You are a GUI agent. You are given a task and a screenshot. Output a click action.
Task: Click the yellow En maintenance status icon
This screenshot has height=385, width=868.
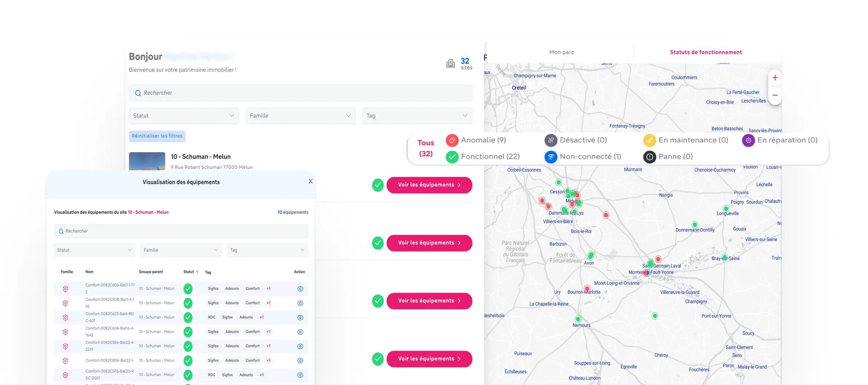coord(649,141)
